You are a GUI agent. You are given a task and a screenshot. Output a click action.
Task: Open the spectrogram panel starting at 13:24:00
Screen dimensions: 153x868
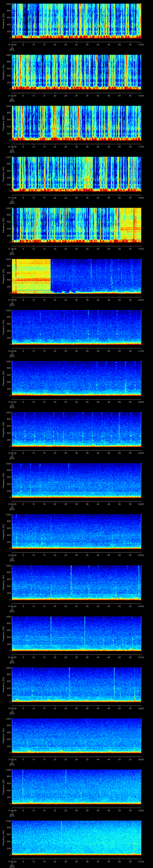(76, 531)
